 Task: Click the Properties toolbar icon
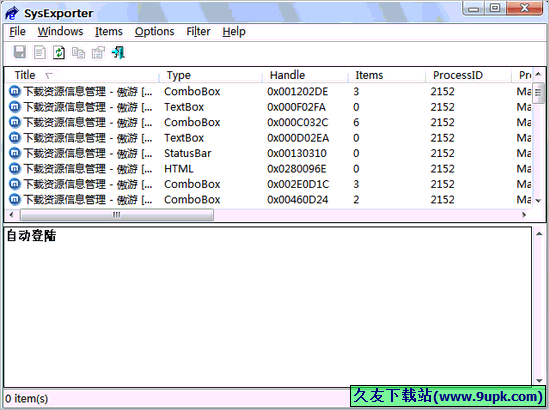[98, 53]
